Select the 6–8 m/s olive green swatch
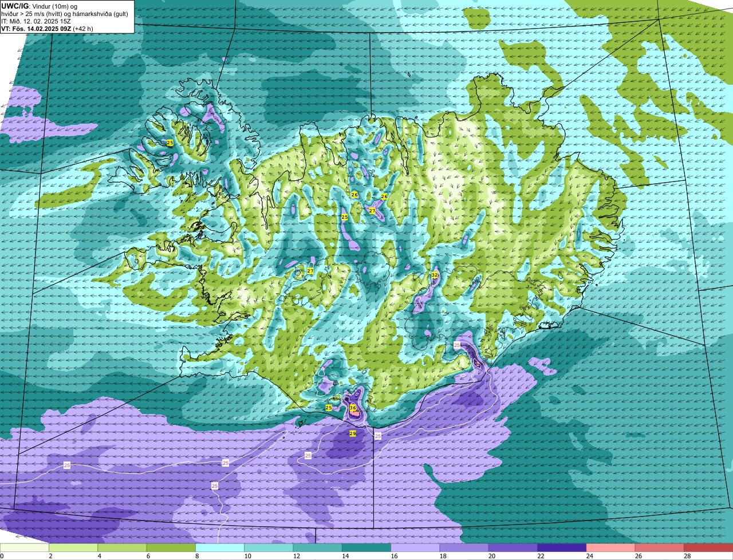 tap(171, 548)
